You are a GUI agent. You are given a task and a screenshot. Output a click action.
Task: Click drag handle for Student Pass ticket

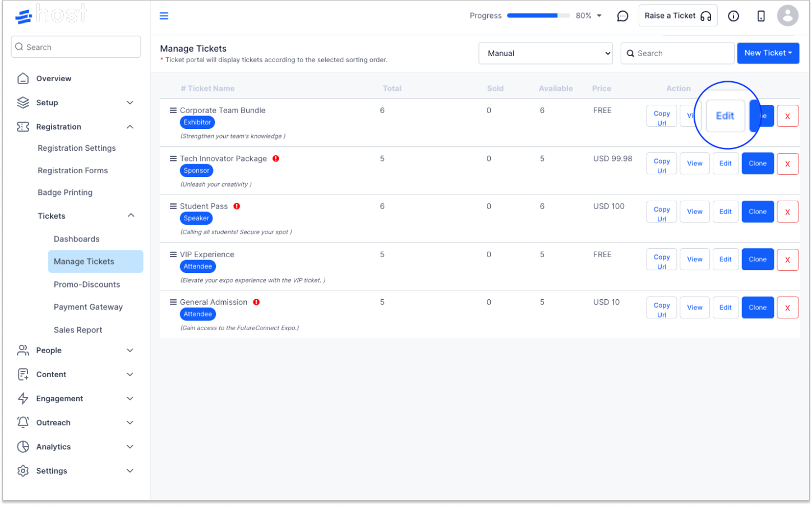[173, 206]
